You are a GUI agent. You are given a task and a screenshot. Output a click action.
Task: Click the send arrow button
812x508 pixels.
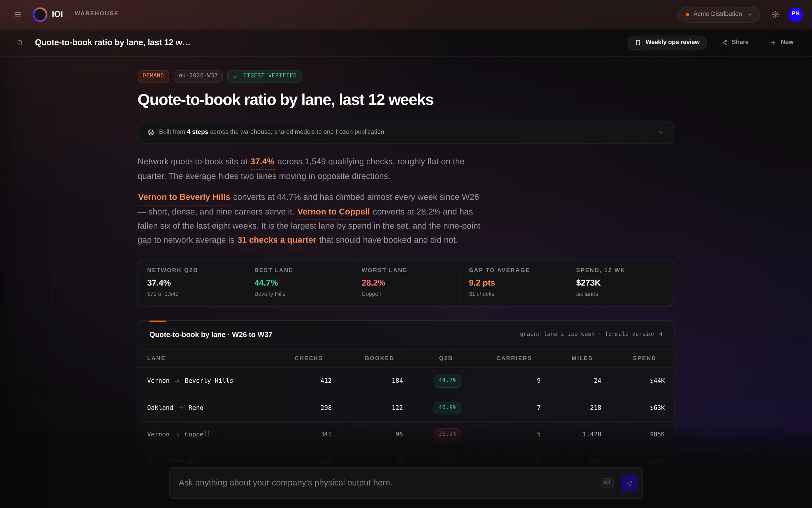point(629,483)
